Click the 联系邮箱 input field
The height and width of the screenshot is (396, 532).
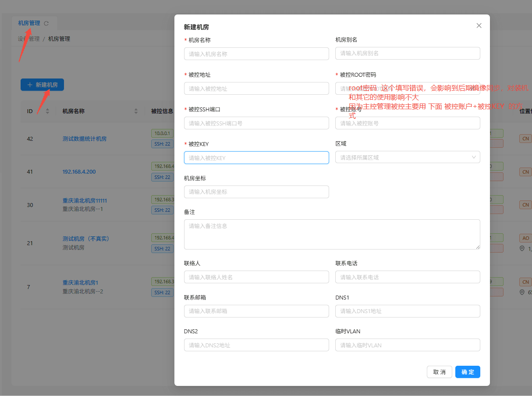tap(256, 311)
